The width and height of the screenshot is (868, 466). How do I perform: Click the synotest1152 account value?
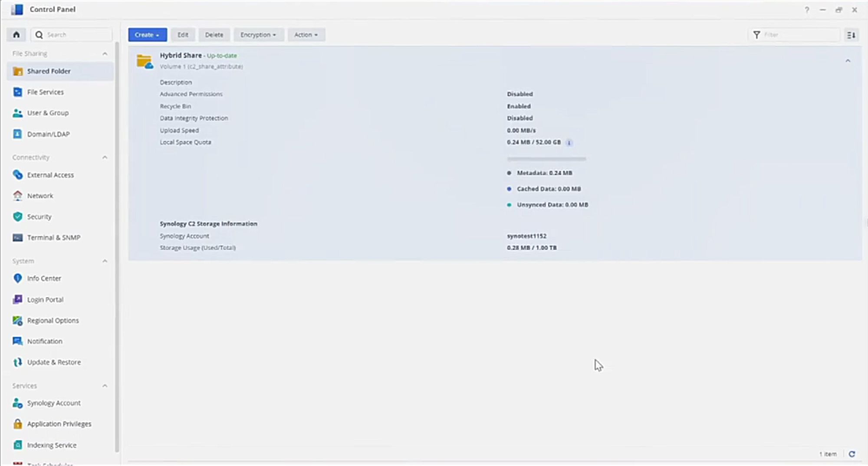tap(526, 236)
